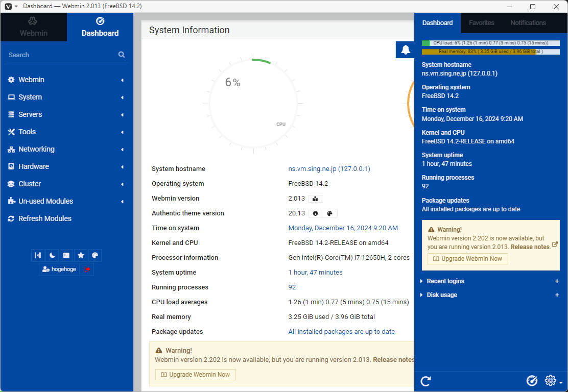Click the time on system link

[343, 228]
